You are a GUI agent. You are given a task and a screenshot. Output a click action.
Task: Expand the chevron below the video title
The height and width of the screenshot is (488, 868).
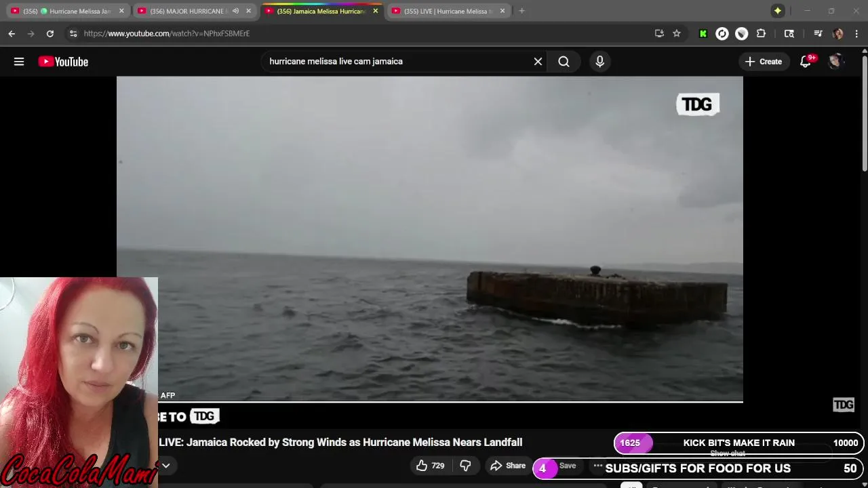[165, 466]
